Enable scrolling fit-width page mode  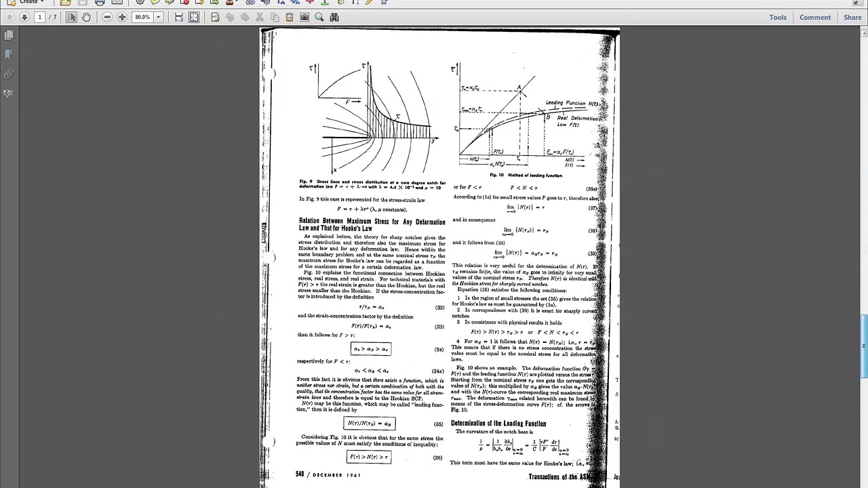[179, 17]
